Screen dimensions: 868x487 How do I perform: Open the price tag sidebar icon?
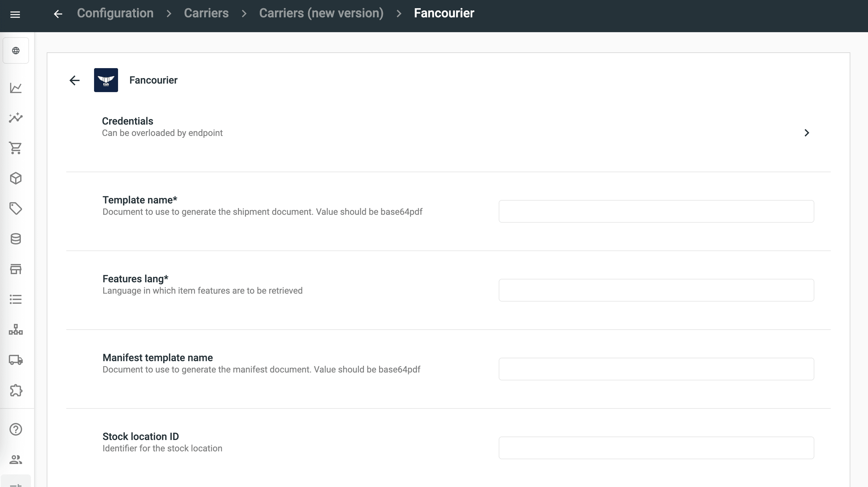(16, 208)
